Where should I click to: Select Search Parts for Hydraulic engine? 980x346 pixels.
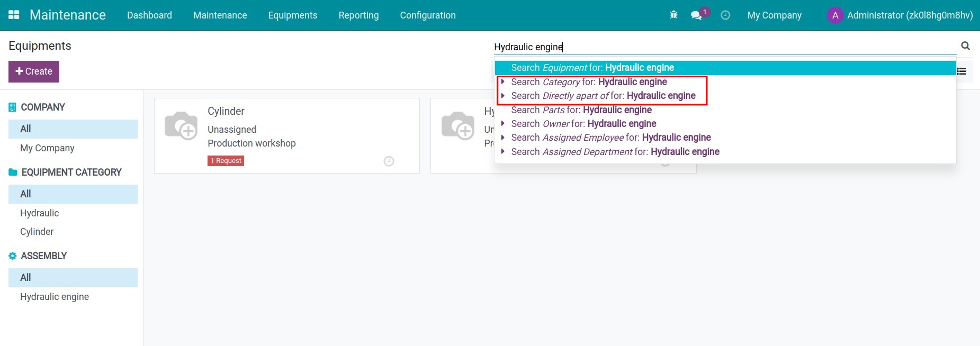(725, 110)
